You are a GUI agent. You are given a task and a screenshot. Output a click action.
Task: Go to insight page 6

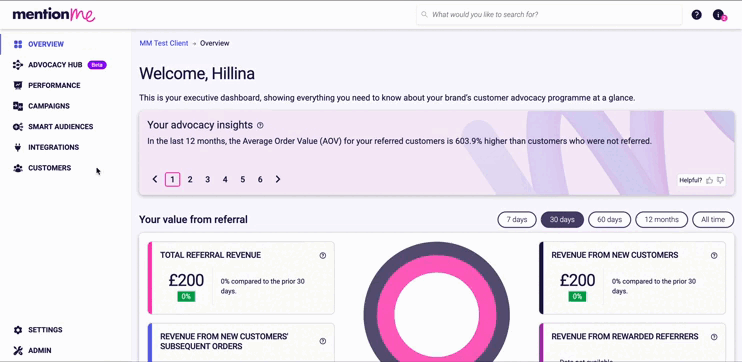(260, 179)
